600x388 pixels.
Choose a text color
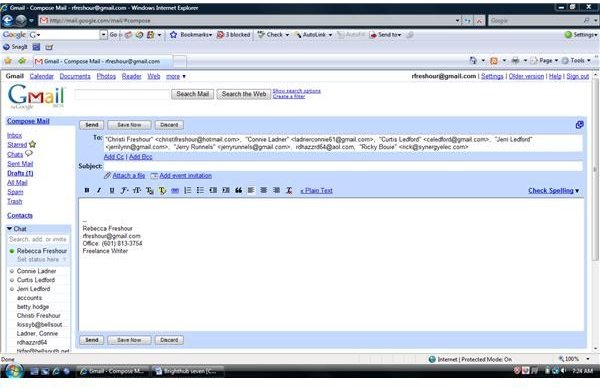click(150, 190)
